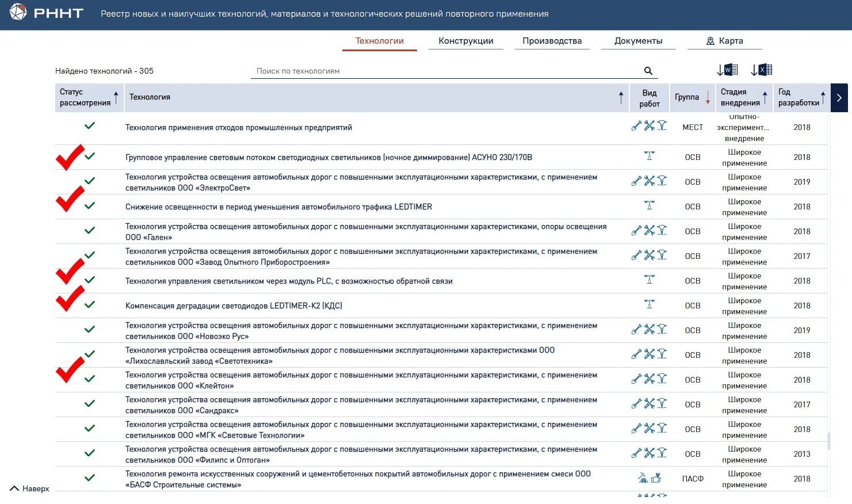Sort by Стадия внедрения arrow

tap(765, 97)
